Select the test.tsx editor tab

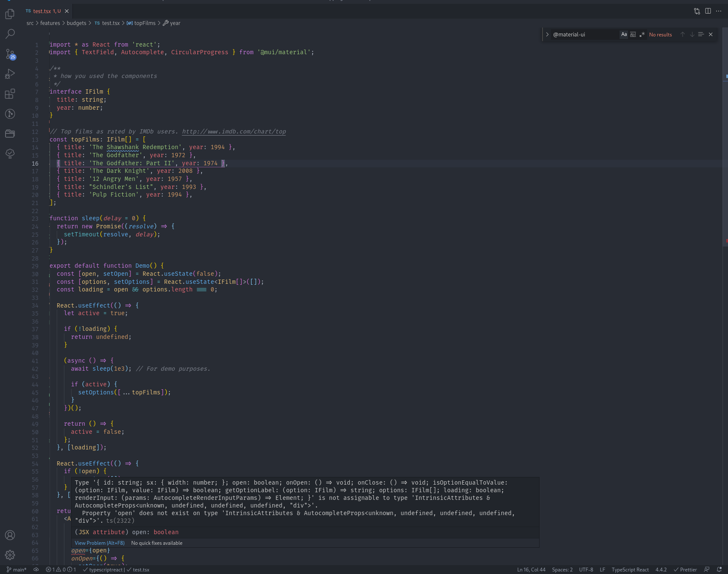(x=42, y=11)
